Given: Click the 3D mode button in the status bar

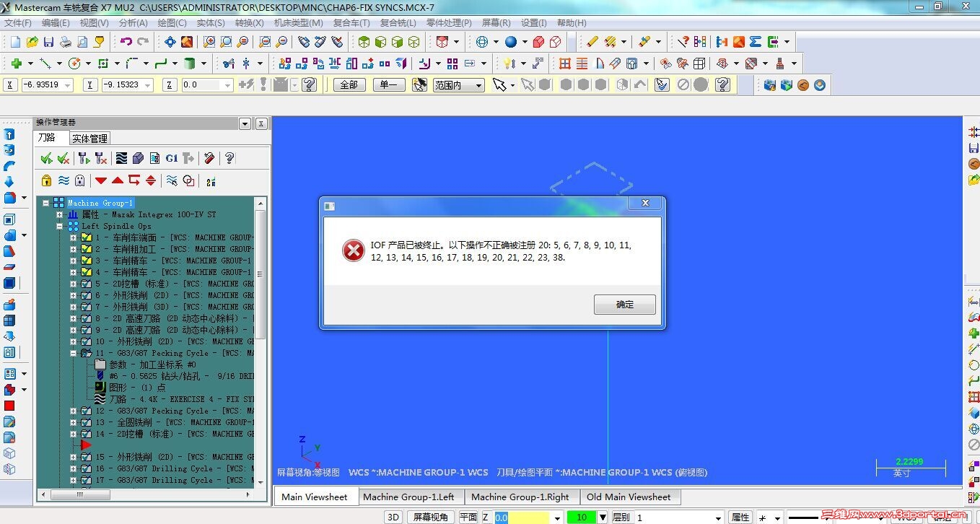Looking at the screenshot, I should pos(393,517).
